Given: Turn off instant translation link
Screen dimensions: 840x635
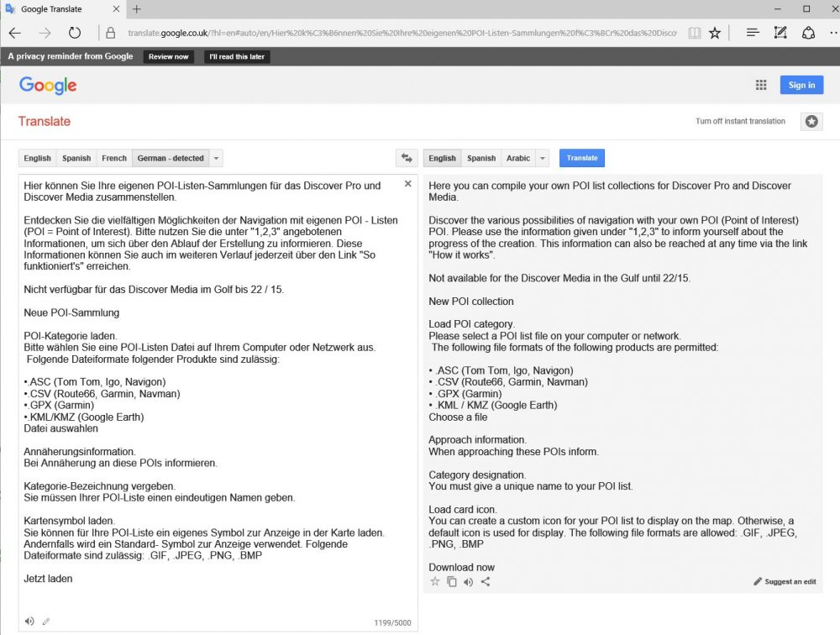Looking at the screenshot, I should [740, 121].
